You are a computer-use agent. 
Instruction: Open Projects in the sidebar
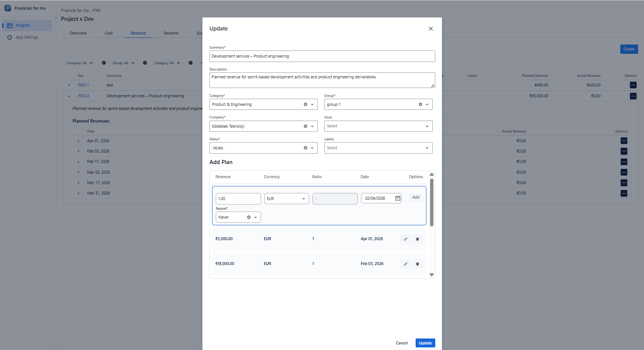click(27, 26)
